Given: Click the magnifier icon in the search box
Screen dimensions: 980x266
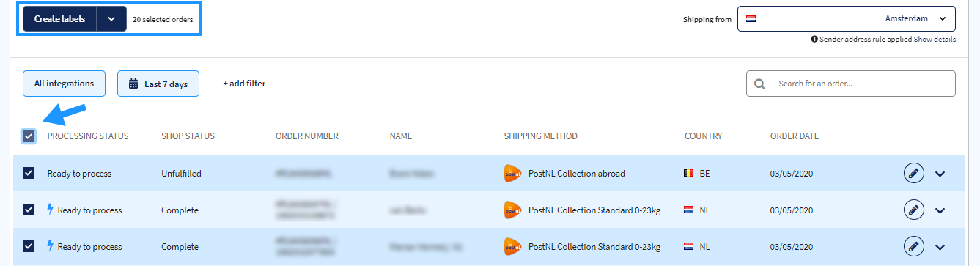Looking at the screenshot, I should [759, 84].
